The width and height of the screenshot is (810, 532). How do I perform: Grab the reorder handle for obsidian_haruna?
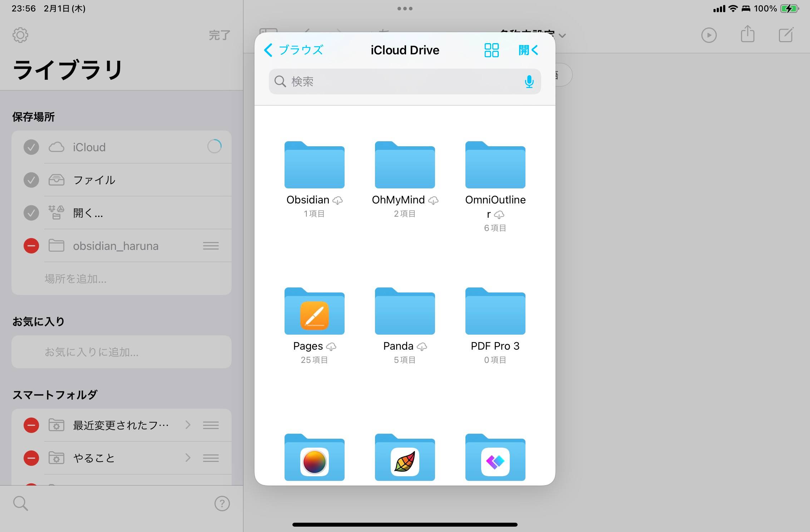pyautogui.click(x=211, y=246)
